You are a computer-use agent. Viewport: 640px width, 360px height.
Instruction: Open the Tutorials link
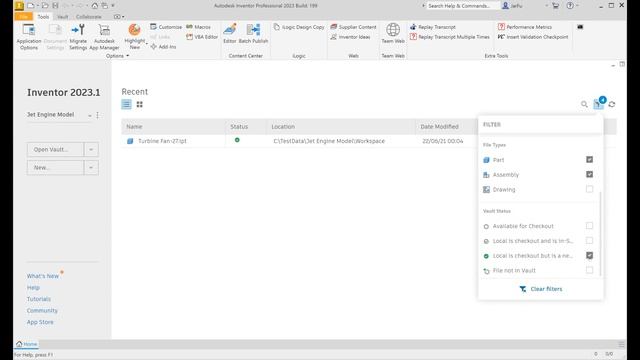[x=39, y=299]
